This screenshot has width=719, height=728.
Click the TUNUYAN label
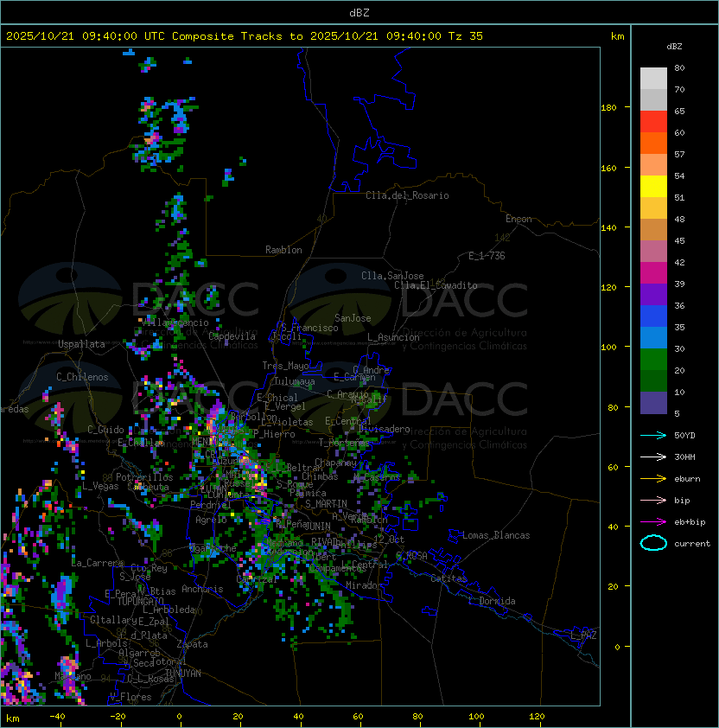click(x=183, y=674)
